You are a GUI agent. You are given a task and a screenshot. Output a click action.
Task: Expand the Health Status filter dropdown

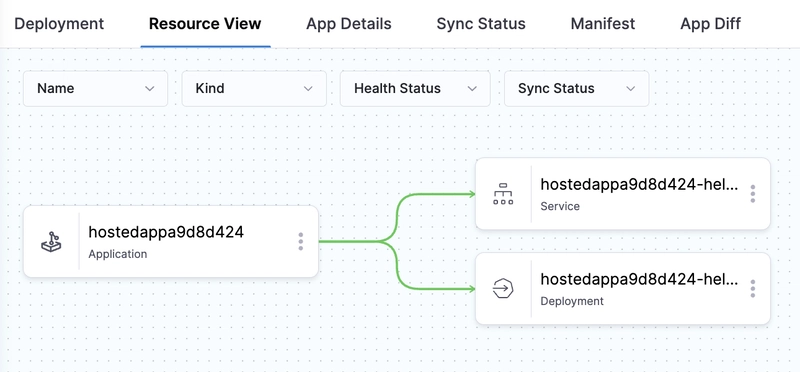pos(415,89)
